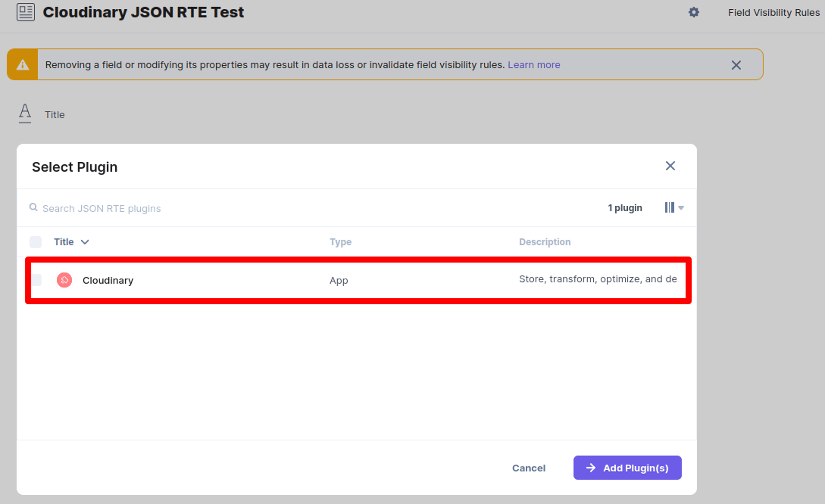
Task: Click the Title field text icon
Action: pyautogui.click(x=25, y=113)
